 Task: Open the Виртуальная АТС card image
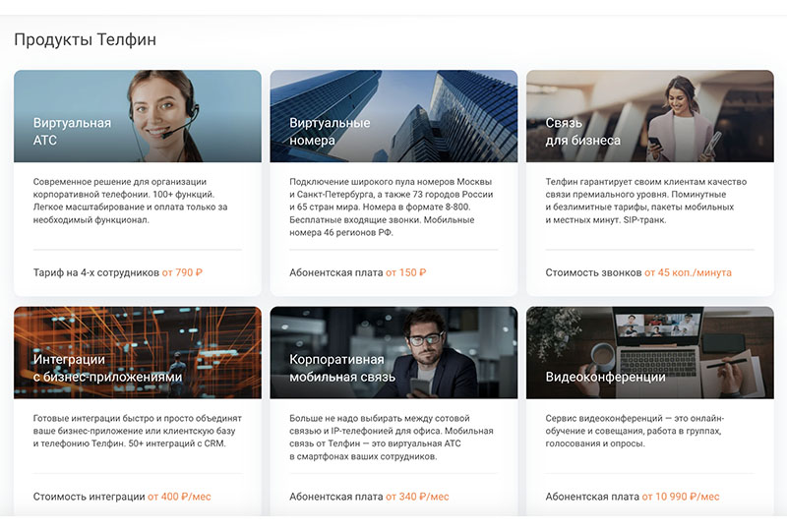tap(138, 116)
